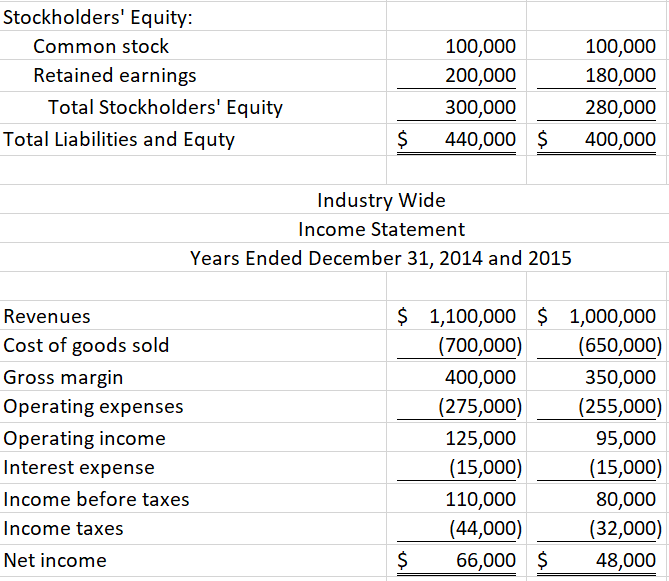The image size is (669, 581).
Task: Select the Income Statement title cell
Action: click(x=381, y=229)
